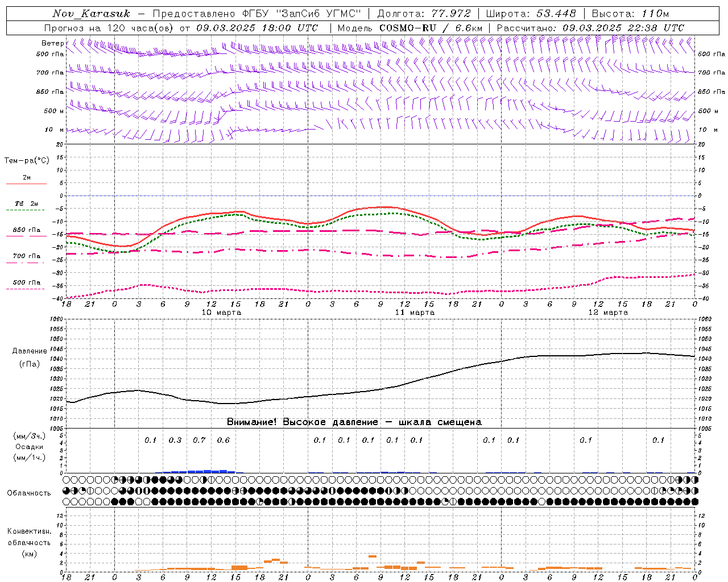Click the (мм/3ч.) precipitation unit label
728x582 pixels.
point(30,436)
